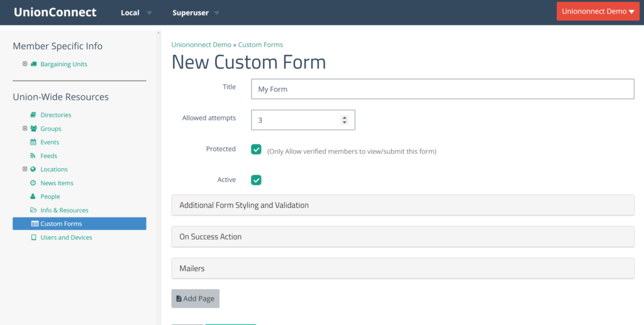Uncheck the Protected checkbox
This screenshot has height=325, width=644.
256,149
